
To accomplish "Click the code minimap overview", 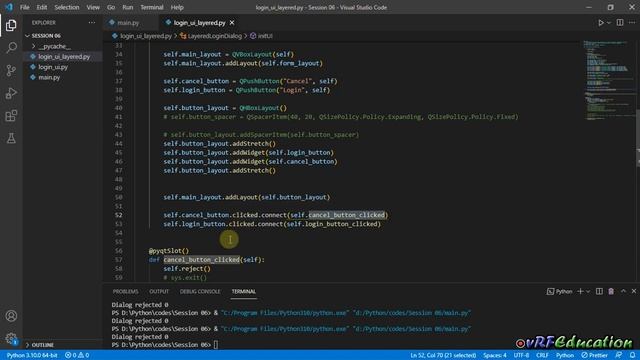I will (x=607, y=80).
